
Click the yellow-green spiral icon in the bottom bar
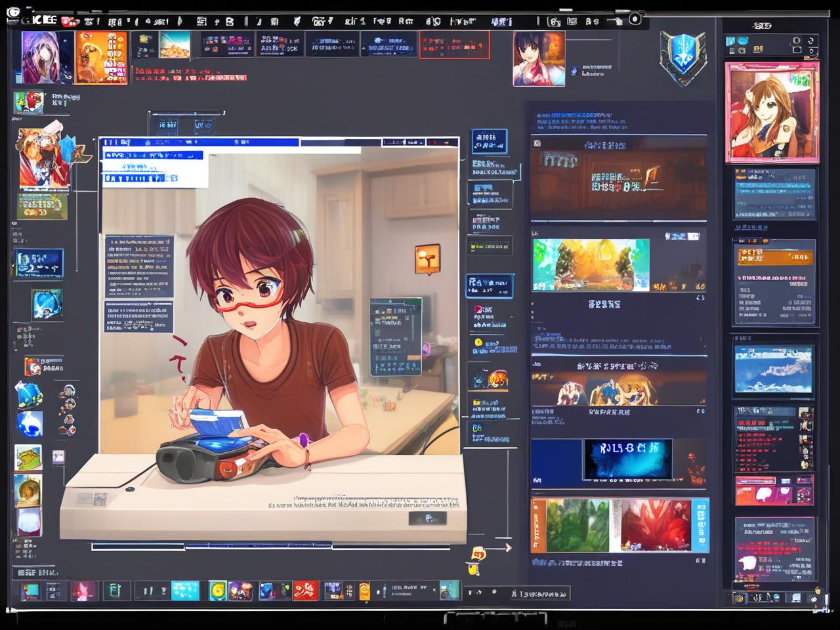(218, 591)
